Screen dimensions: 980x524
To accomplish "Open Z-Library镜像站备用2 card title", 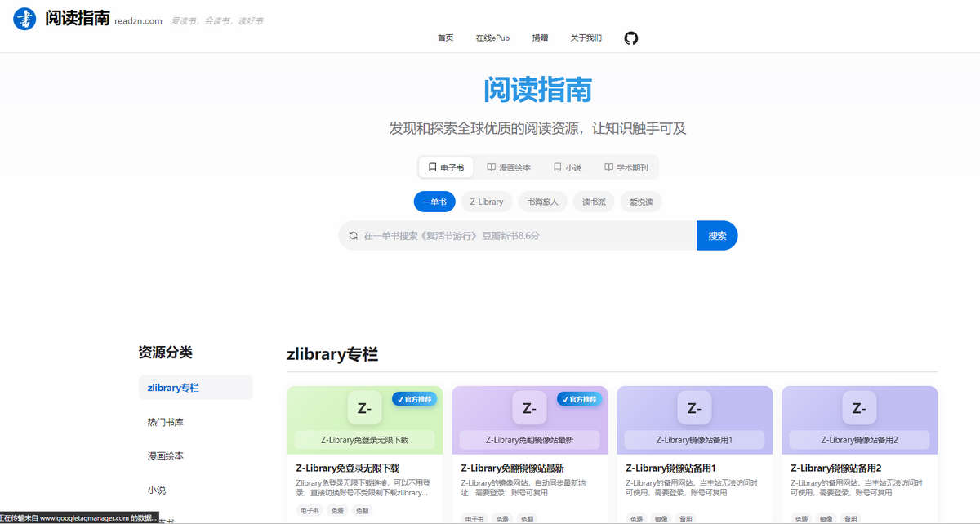I will click(836, 468).
